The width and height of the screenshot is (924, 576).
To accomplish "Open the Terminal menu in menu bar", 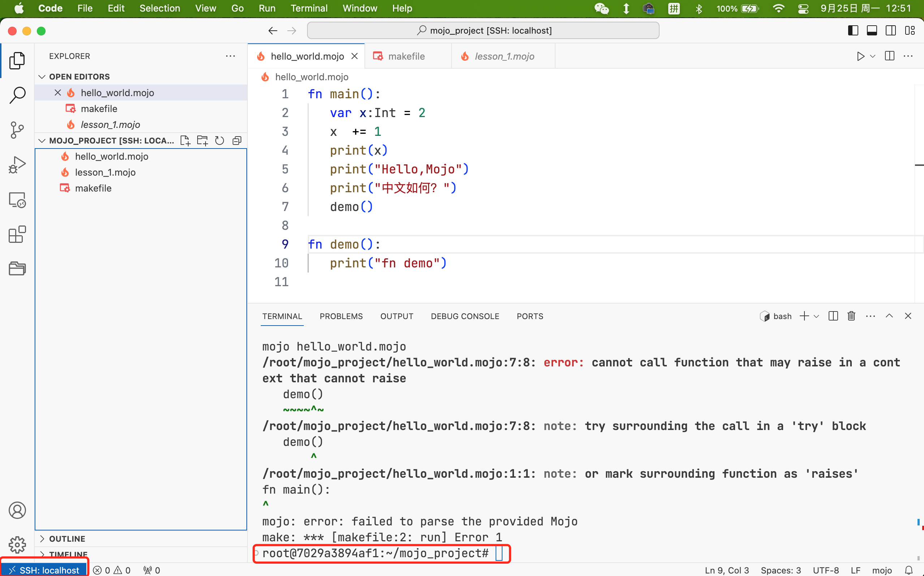I will (x=309, y=8).
